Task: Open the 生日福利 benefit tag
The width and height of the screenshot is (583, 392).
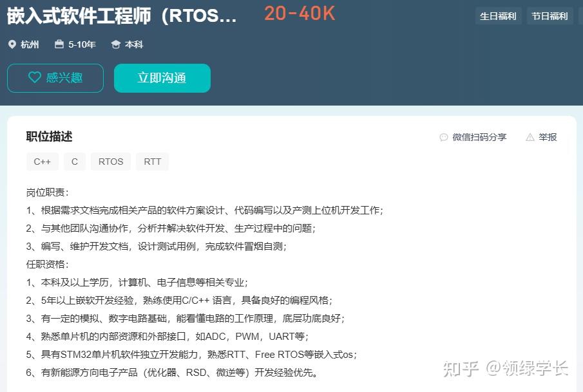Action: coord(498,15)
